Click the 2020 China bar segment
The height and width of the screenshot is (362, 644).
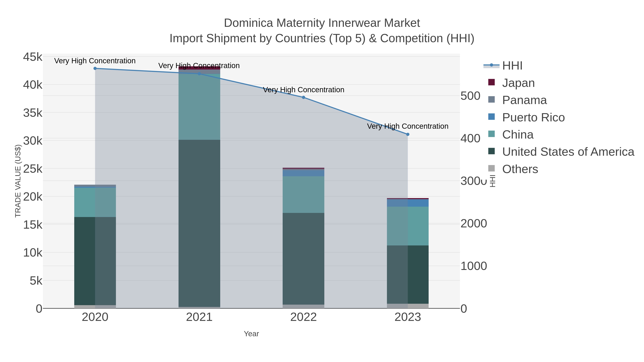pos(95,202)
